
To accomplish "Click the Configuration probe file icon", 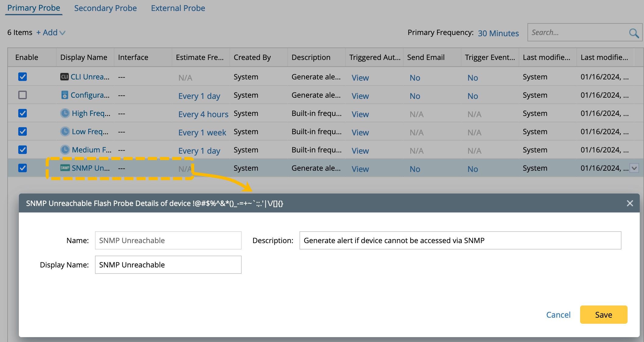I will click(65, 95).
